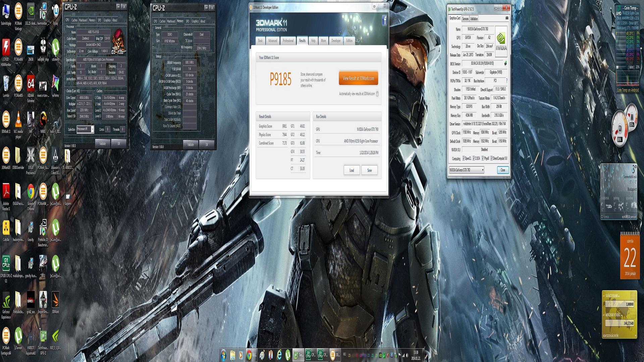Click the Facebook icon in 3DMark 11

click(x=384, y=20)
